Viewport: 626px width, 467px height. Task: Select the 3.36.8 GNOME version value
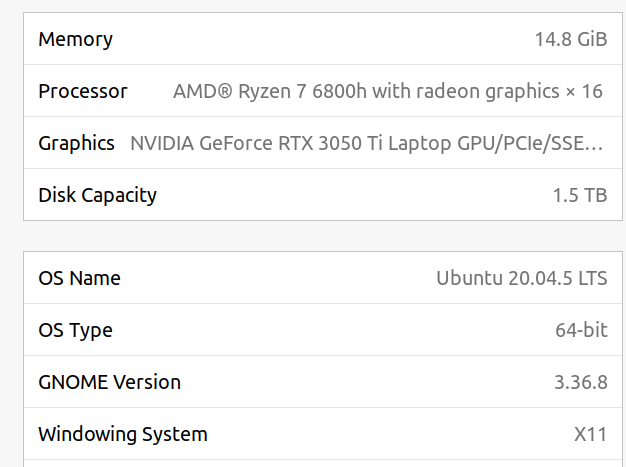pos(580,382)
